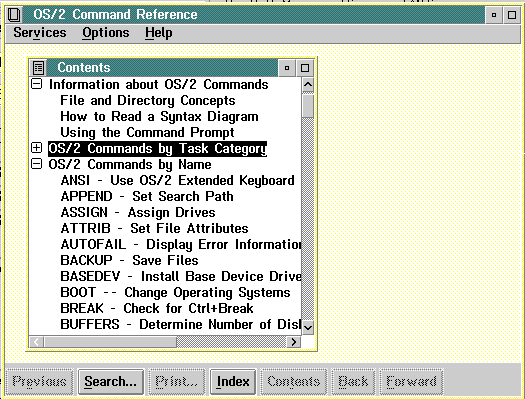
Task: Click the horizontal scrollbar thumb
Action: 110,342
